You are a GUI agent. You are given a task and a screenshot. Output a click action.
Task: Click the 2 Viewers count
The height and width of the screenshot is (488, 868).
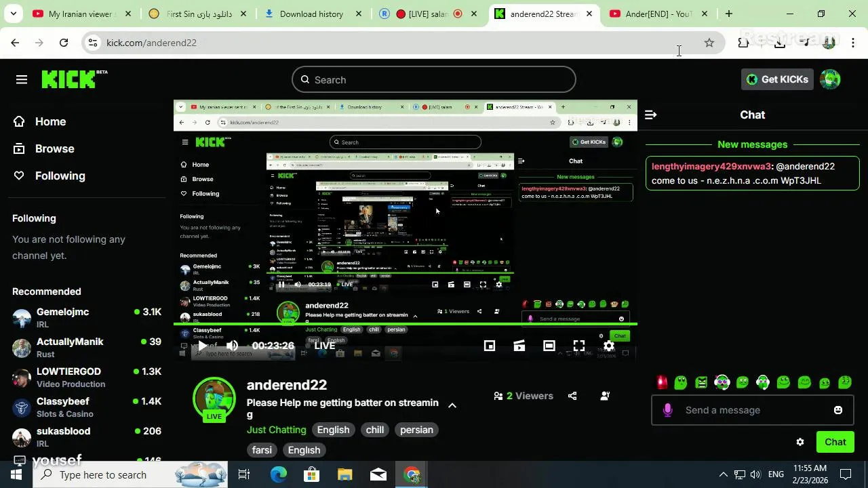click(524, 396)
